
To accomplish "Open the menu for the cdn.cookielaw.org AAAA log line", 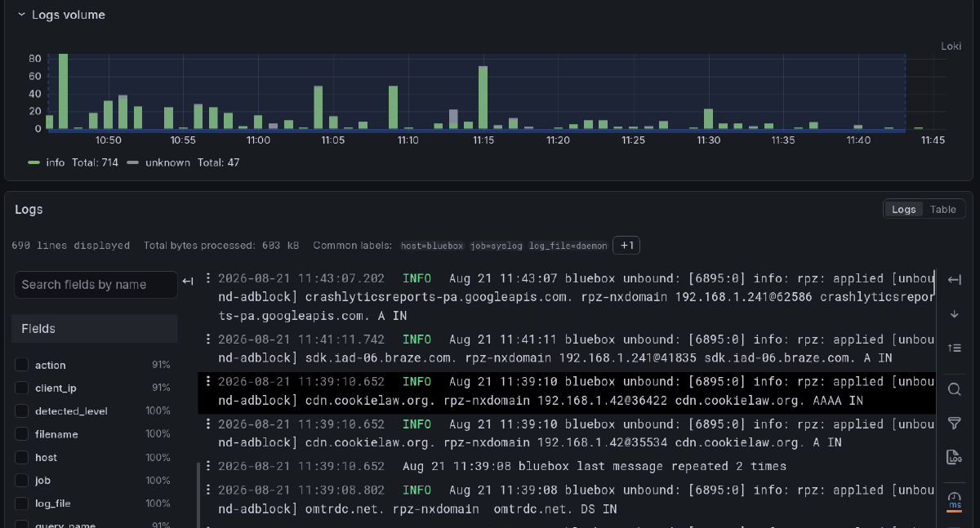I will [208, 381].
